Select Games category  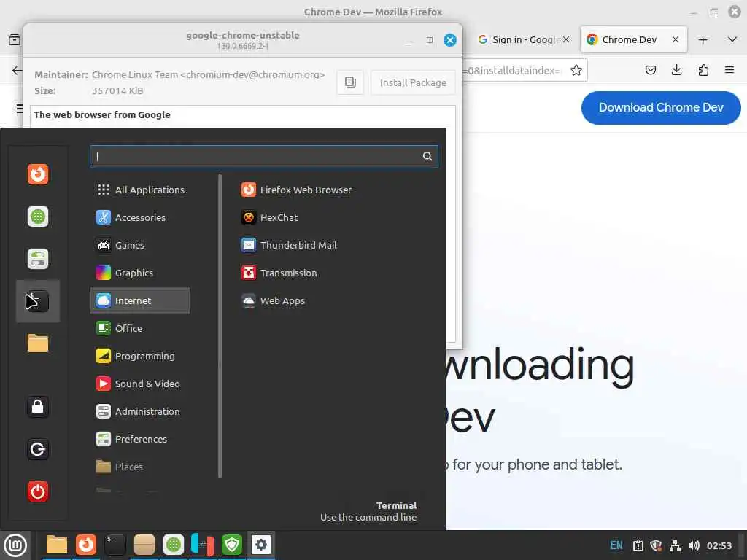coord(140,245)
